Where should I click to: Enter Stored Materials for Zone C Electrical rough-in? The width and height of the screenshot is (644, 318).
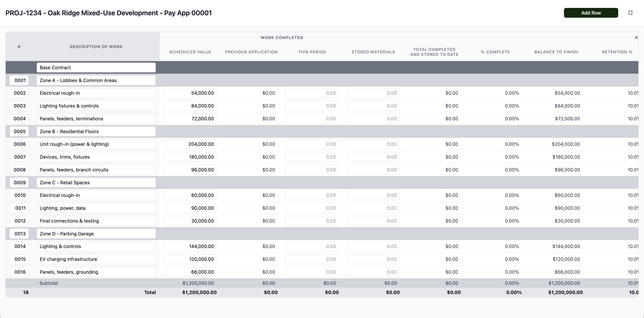tap(373, 195)
